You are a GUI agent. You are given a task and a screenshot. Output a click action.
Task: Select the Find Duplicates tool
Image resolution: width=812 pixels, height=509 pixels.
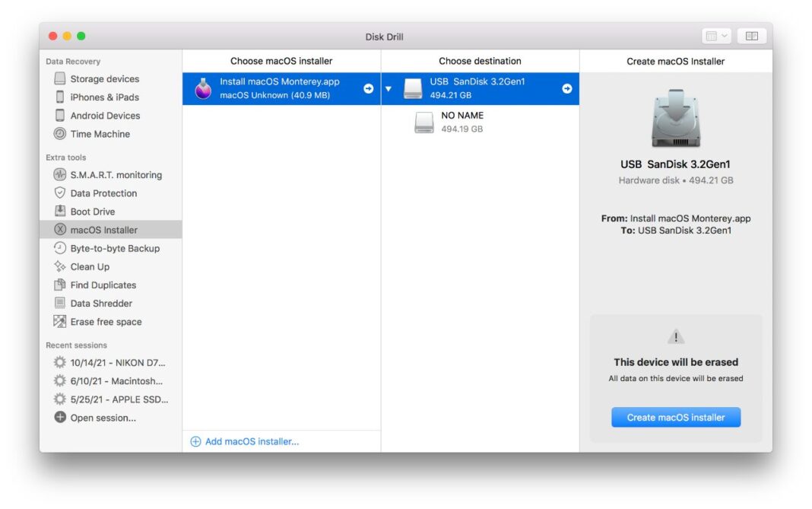tap(104, 285)
